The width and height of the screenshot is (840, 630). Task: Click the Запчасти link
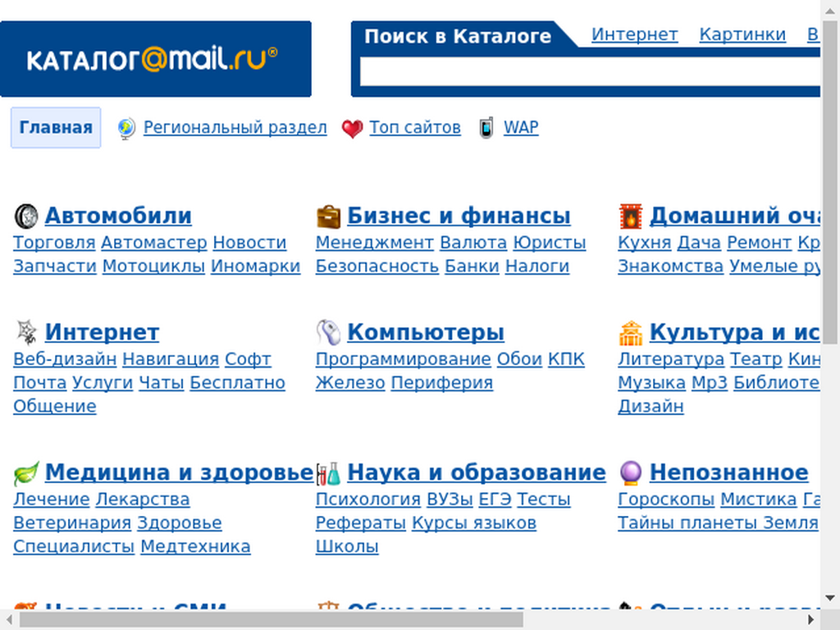click(55, 267)
